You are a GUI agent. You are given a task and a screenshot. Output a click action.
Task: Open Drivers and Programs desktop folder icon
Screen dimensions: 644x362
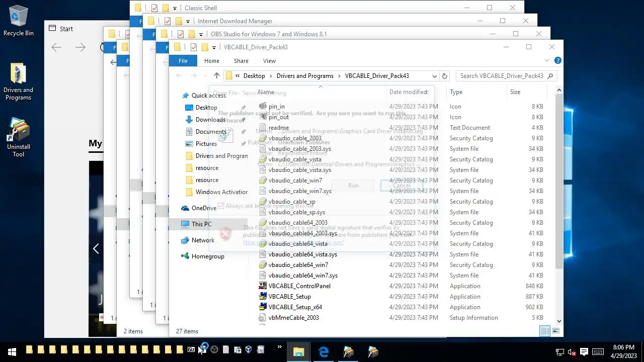tap(19, 81)
